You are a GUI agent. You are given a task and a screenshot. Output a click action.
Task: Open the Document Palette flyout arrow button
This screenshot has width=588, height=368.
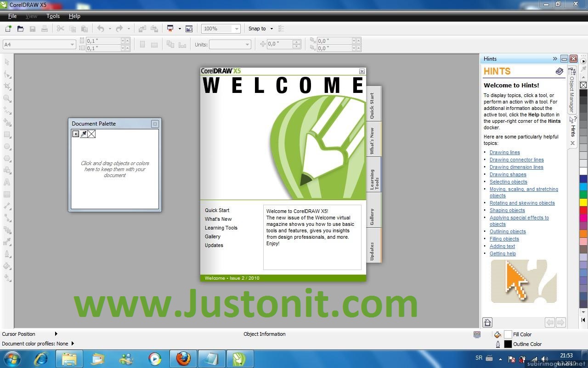(x=76, y=134)
